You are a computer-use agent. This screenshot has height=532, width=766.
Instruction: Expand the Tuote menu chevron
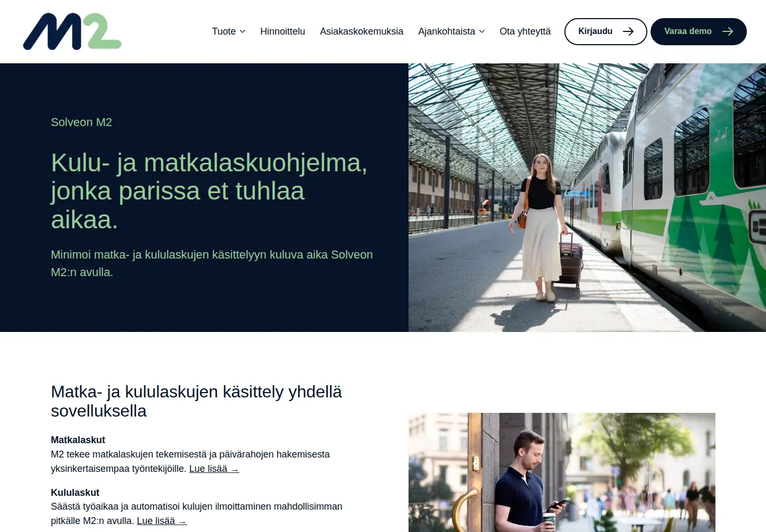coord(243,31)
